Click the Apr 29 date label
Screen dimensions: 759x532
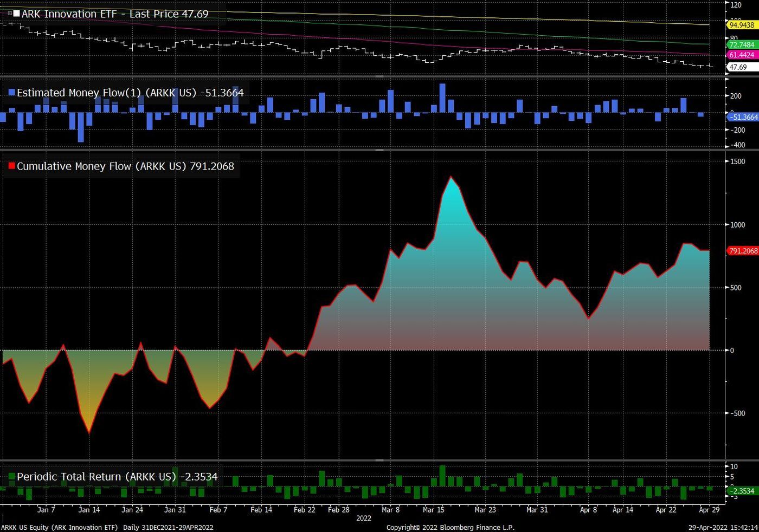pos(709,510)
